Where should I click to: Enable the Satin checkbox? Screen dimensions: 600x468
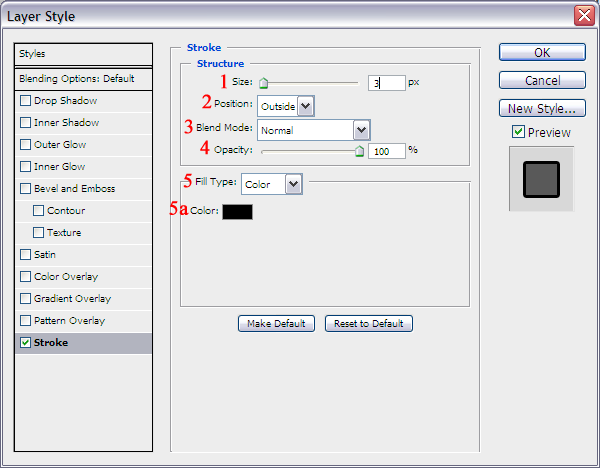click(25, 254)
